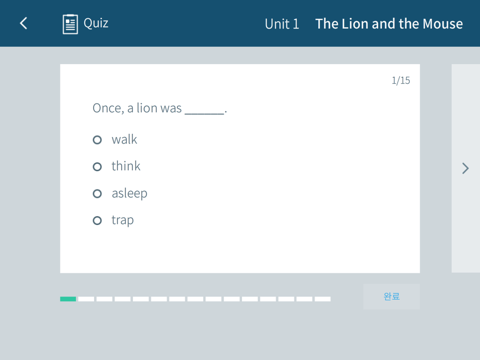Click the Quiz label in header

coord(96,23)
